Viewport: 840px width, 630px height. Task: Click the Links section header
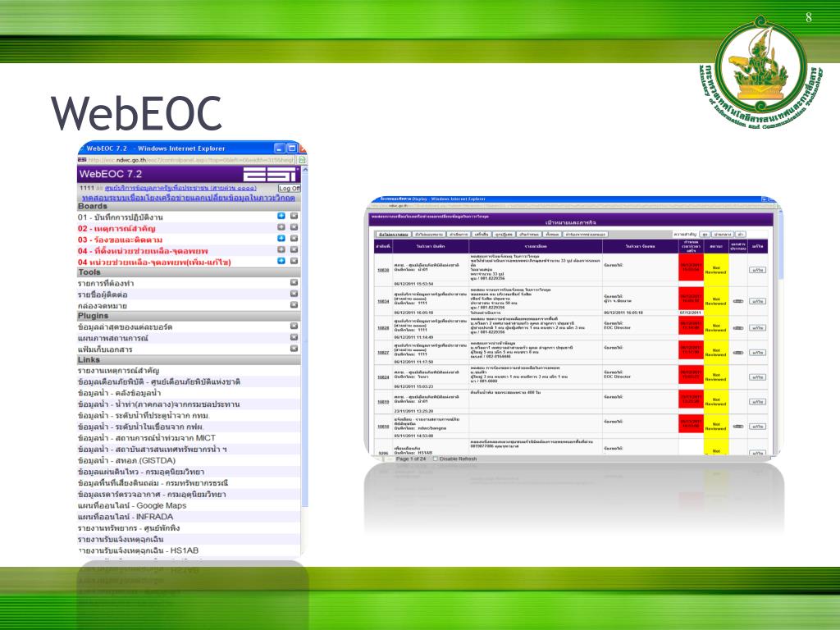pyautogui.click(x=189, y=360)
